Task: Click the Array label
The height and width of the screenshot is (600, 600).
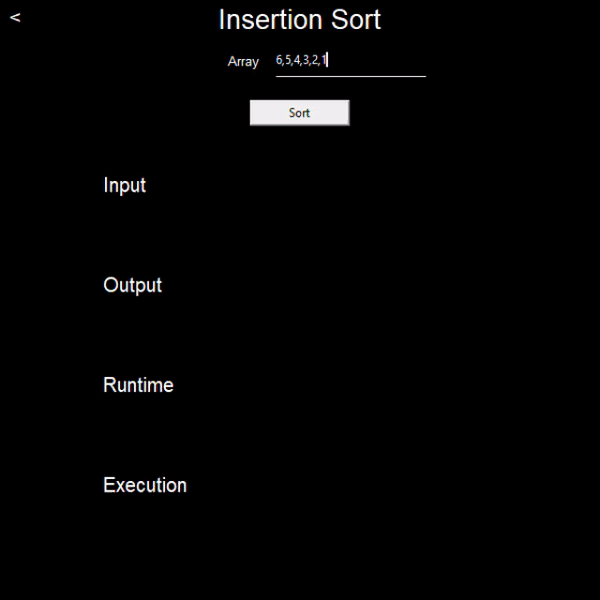Action: [243, 61]
